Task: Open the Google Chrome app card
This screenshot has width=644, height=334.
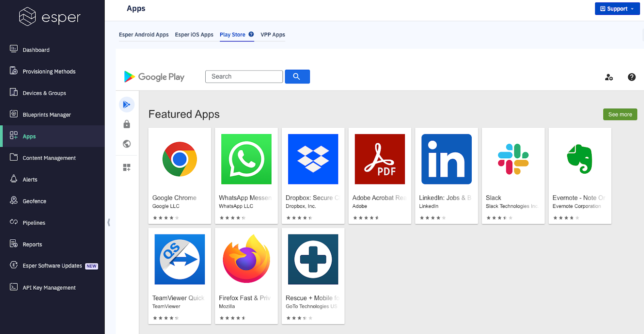Action: [x=180, y=176]
